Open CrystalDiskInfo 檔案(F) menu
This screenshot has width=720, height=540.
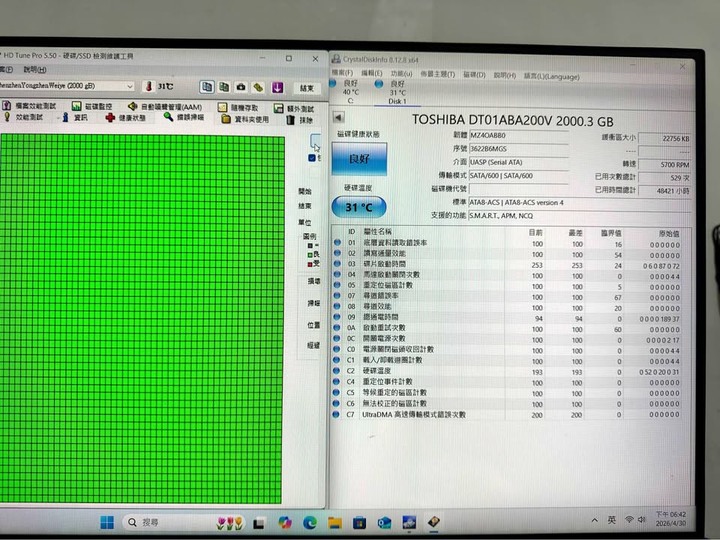point(342,73)
